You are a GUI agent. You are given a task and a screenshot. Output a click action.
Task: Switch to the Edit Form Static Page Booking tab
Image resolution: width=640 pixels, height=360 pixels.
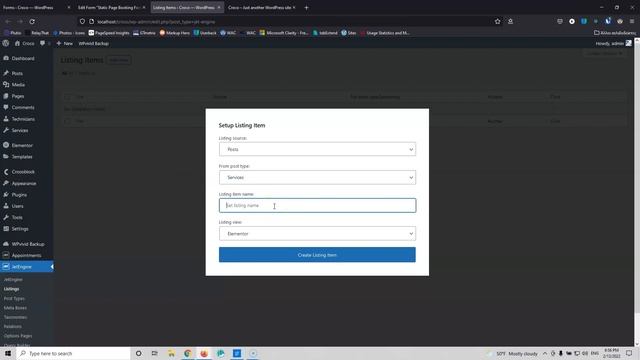[111, 7]
